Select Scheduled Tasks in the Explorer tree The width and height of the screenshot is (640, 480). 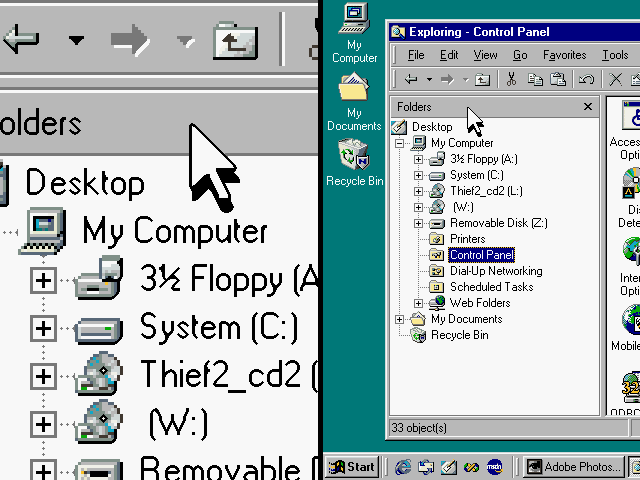pos(491,287)
